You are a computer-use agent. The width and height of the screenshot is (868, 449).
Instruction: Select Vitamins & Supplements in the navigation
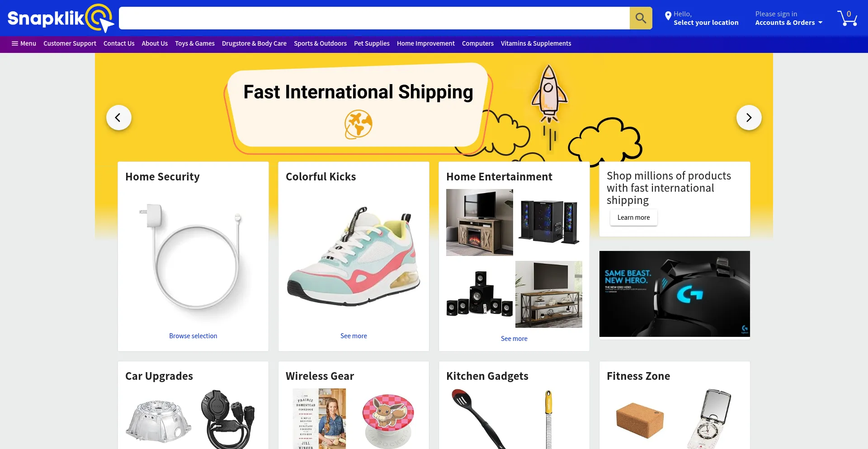point(536,43)
